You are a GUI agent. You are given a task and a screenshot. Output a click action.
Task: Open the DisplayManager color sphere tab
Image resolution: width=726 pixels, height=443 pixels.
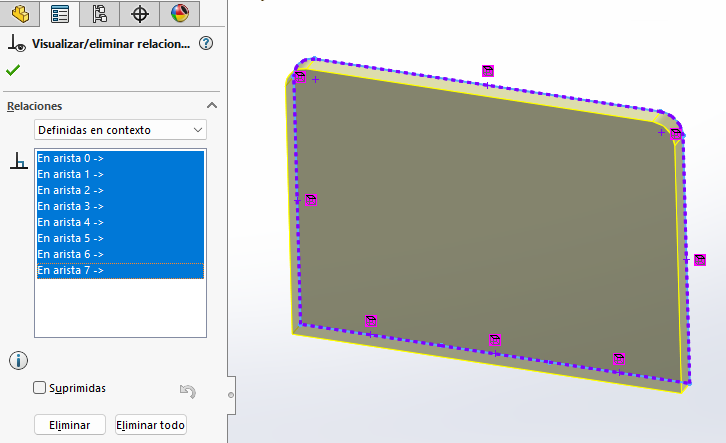180,13
